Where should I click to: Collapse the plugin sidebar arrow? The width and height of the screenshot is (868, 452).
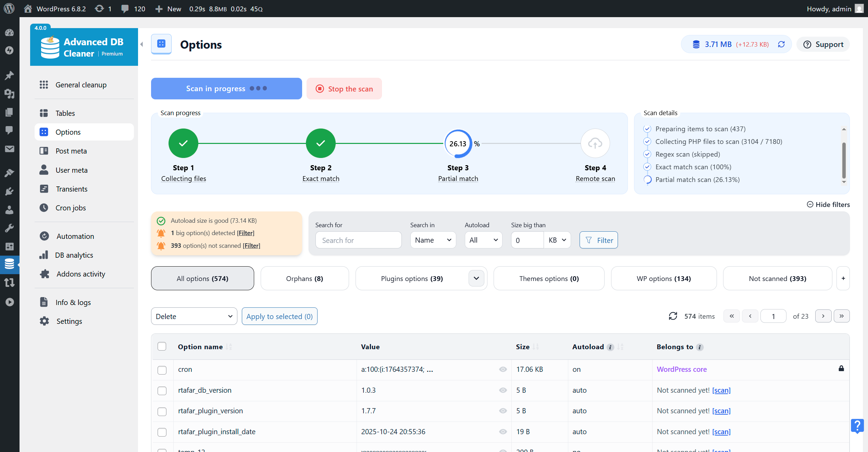coord(142,44)
